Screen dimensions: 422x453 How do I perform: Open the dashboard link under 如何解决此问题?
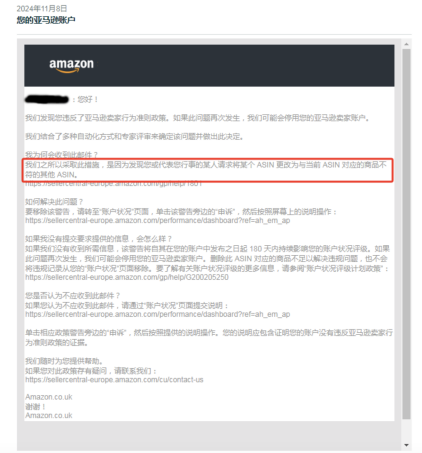(158, 221)
